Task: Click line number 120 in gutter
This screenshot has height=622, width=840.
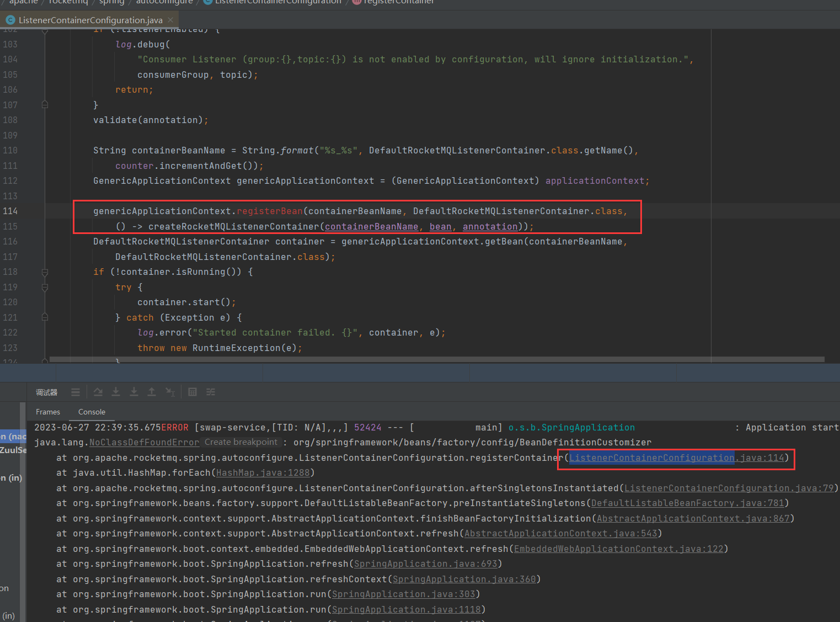Action: click(10, 302)
